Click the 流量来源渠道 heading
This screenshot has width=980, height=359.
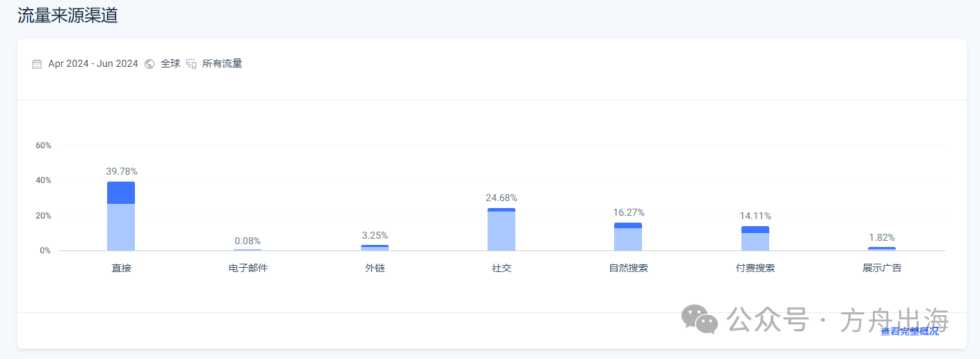click(67, 16)
